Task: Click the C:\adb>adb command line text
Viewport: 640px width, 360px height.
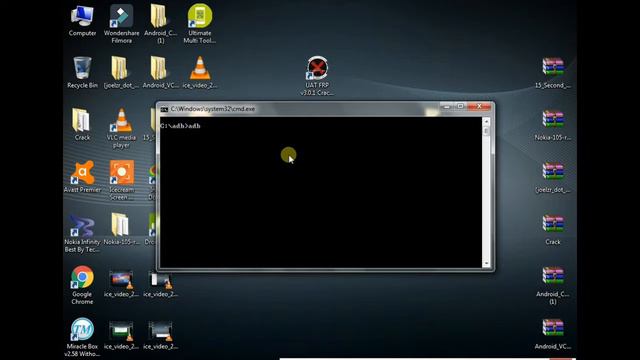Action: tap(180, 126)
